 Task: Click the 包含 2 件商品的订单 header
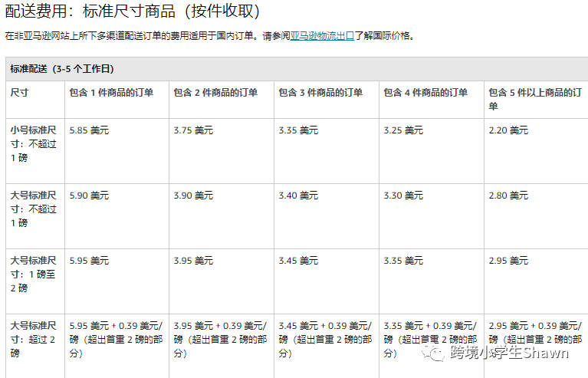click(215, 93)
